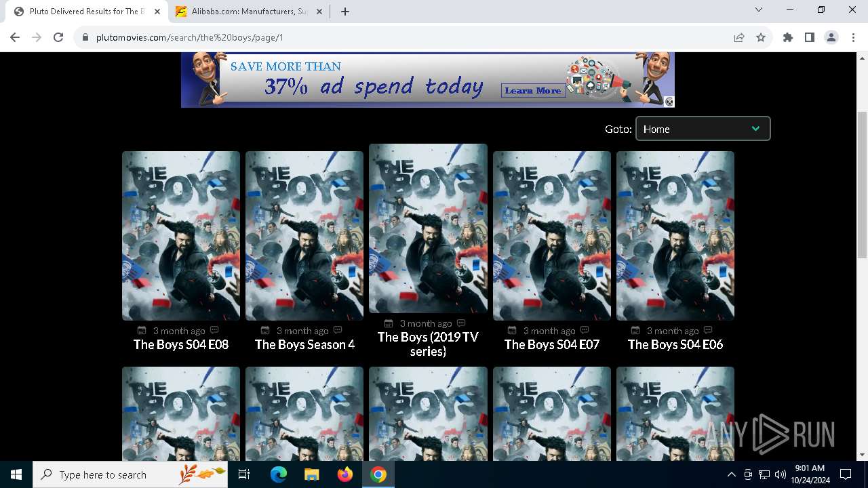This screenshot has height=488, width=868.
Task: Click Learn More in ad banner
Action: [533, 90]
